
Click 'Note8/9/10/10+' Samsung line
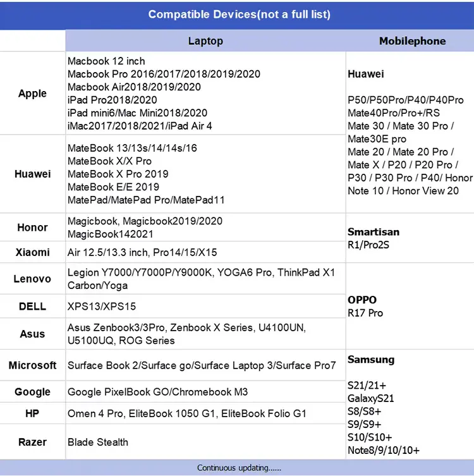(x=384, y=450)
